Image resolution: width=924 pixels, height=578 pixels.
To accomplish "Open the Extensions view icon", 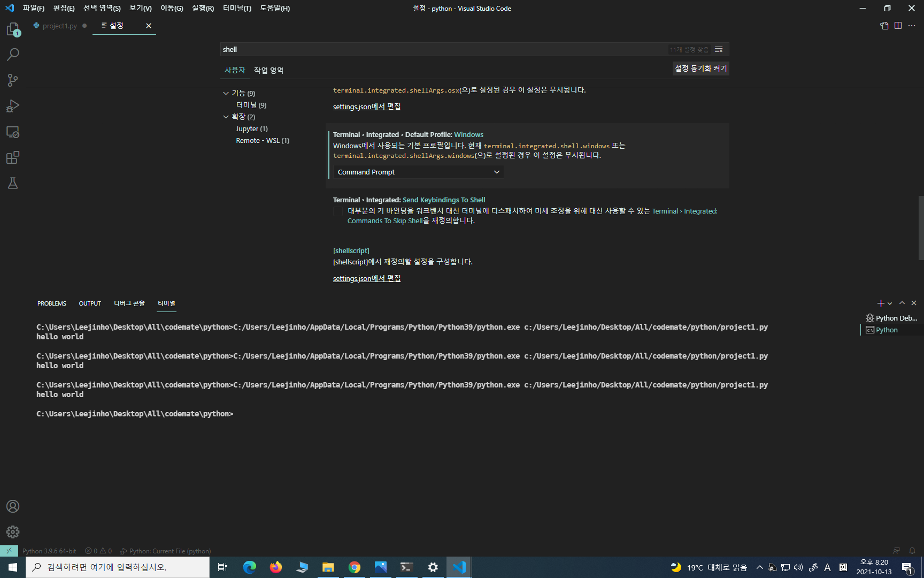I will 13,157.
